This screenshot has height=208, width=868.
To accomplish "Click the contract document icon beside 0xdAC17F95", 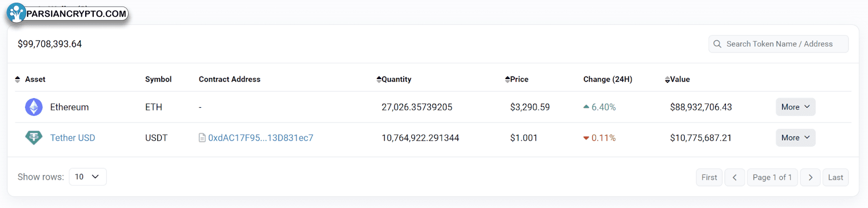I will tap(202, 138).
